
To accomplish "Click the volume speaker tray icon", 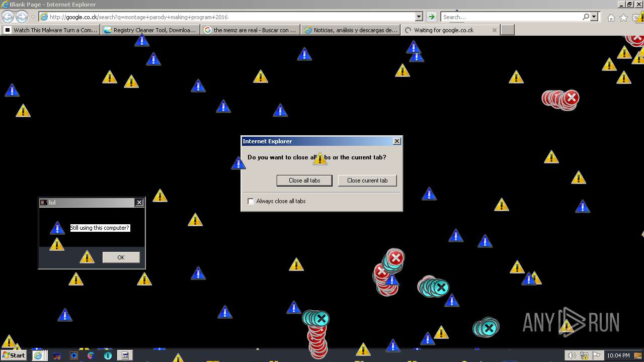I will coord(572,355).
